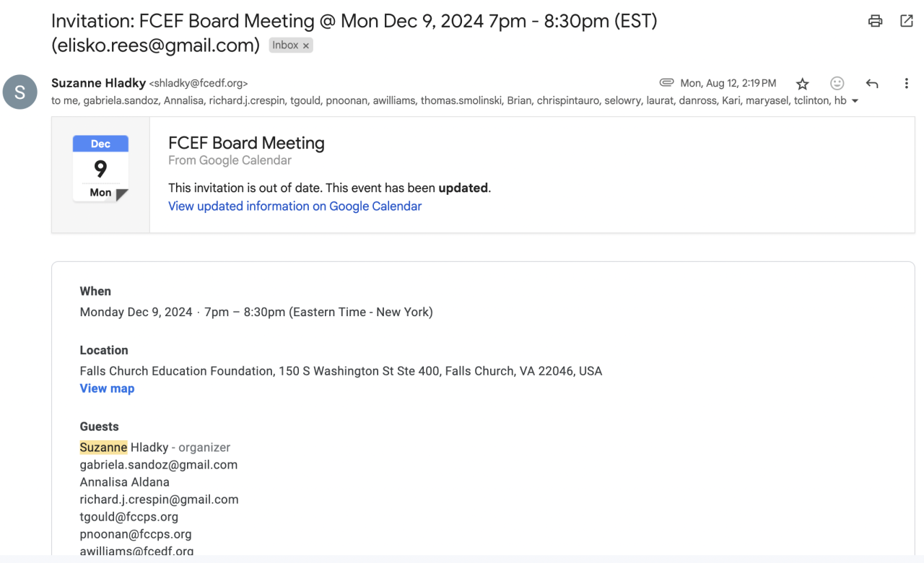Print this email

pyautogui.click(x=875, y=21)
